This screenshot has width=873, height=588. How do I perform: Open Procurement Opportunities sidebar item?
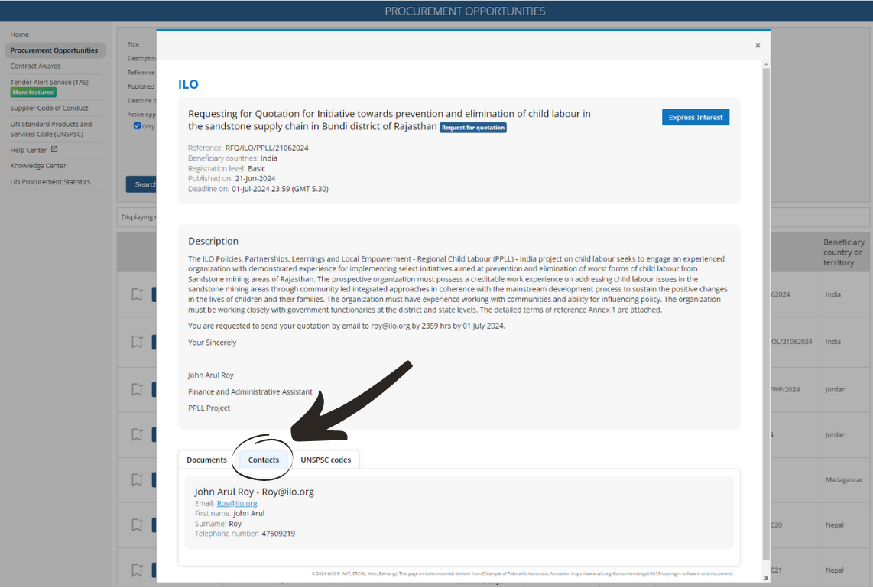tap(54, 50)
